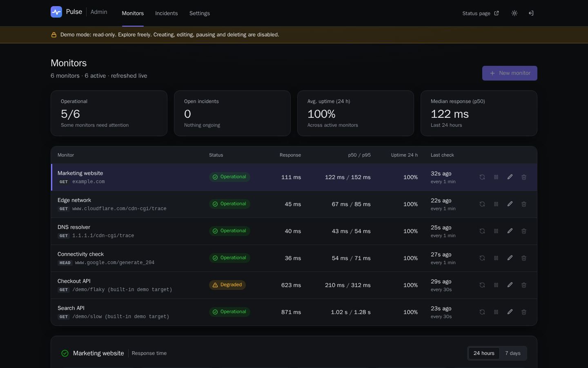The height and width of the screenshot is (368, 588).
Task: Run check now for Checkout API
Action: click(482, 285)
